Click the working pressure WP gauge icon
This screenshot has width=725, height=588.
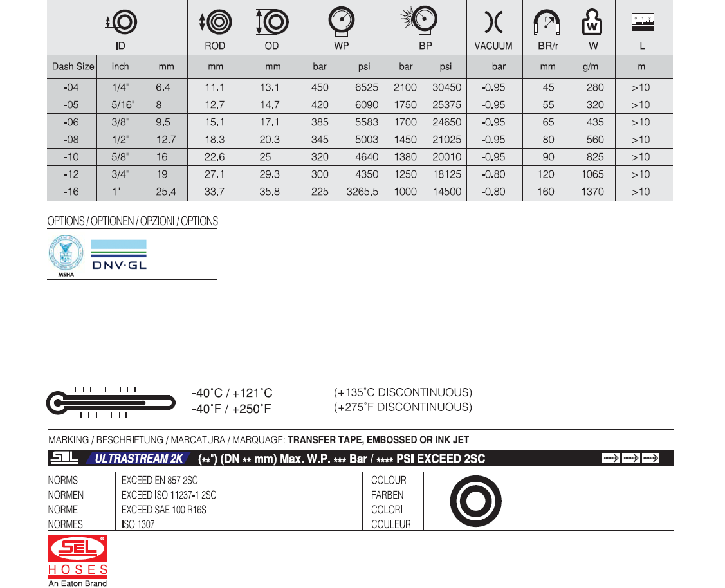(341, 21)
